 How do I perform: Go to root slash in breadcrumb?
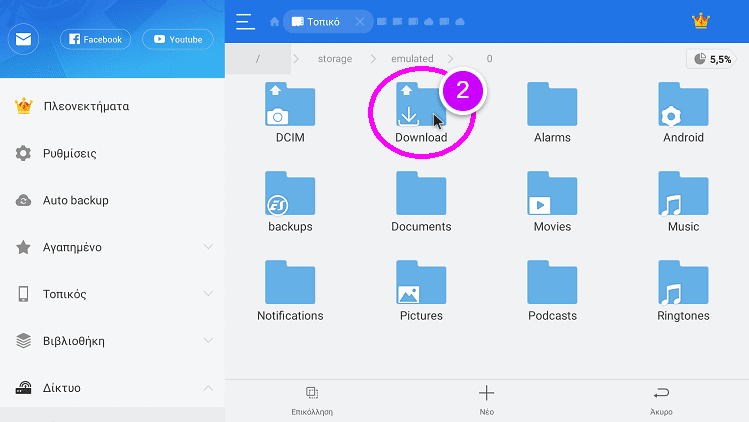[258, 59]
